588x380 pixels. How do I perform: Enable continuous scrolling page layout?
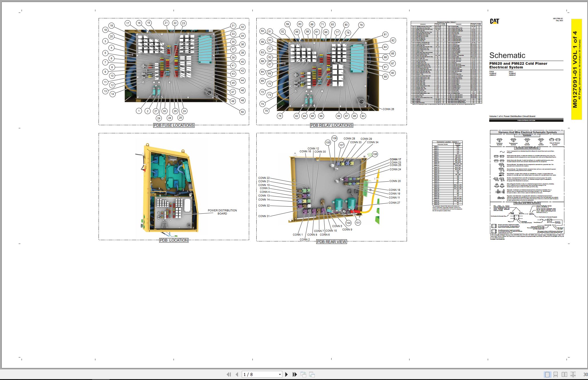tap(555, 374)
